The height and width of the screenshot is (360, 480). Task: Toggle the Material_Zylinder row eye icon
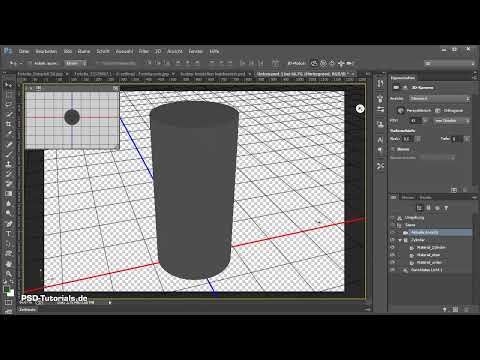point(393,248)
